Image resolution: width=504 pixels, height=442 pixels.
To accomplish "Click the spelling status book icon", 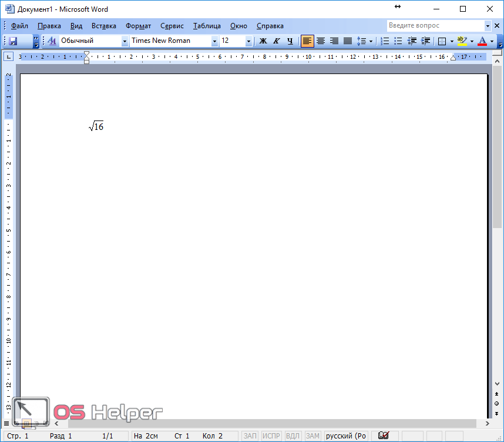I will click(384, 436).
